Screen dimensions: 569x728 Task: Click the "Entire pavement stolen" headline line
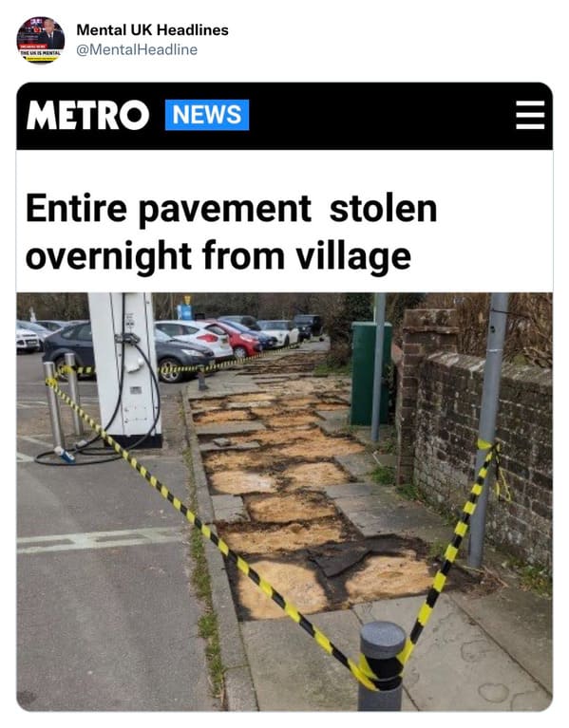point(232,209)
